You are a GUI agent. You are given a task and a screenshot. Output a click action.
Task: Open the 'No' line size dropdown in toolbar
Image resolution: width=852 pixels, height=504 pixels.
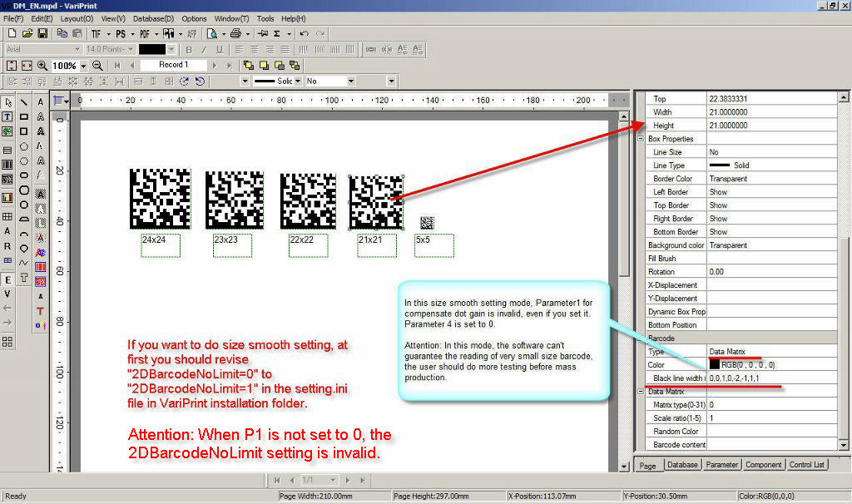pos(351,81)
